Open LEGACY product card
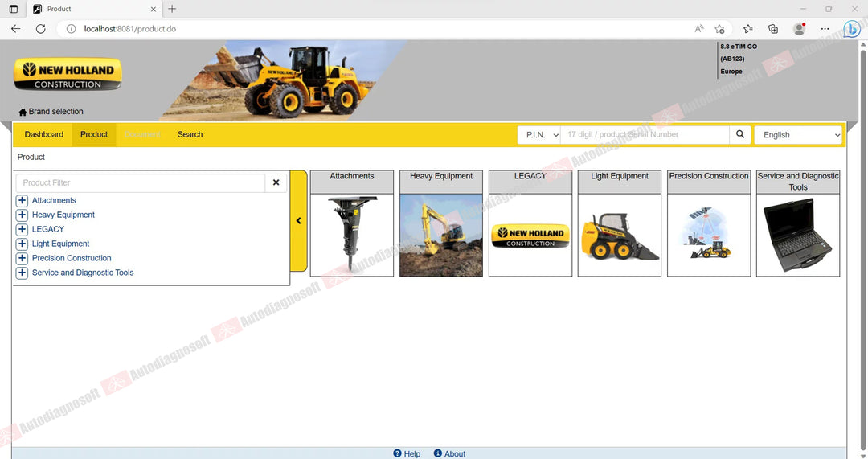868x459 pixels. click(530, 223)
